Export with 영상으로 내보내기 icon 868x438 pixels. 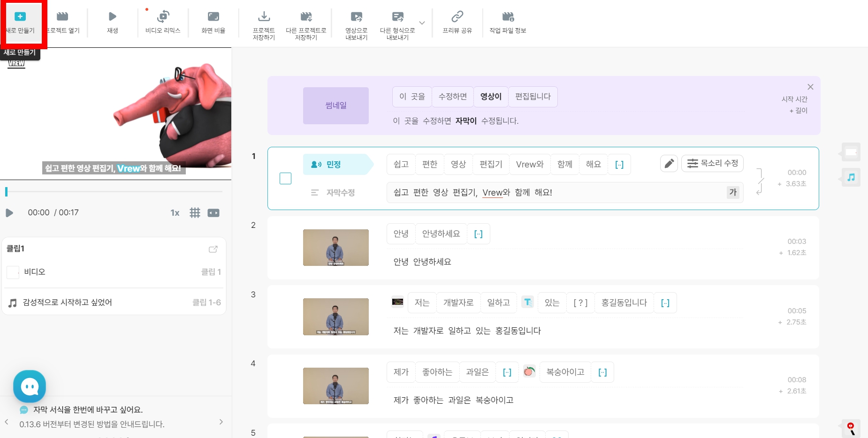click(357, 17)
